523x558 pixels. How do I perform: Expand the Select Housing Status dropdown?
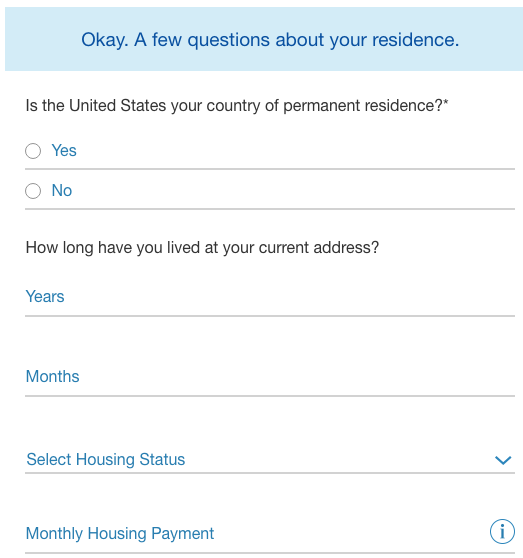point(270,459)
